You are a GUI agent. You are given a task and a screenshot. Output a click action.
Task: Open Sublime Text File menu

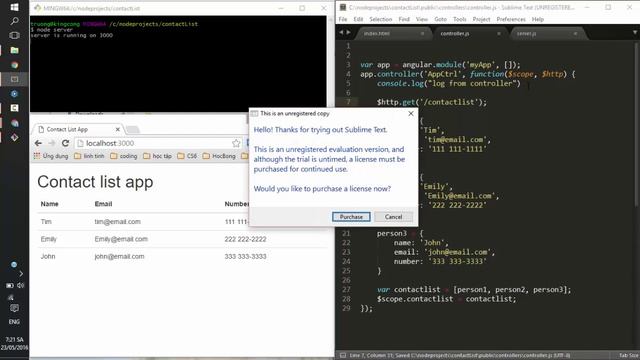343,19
